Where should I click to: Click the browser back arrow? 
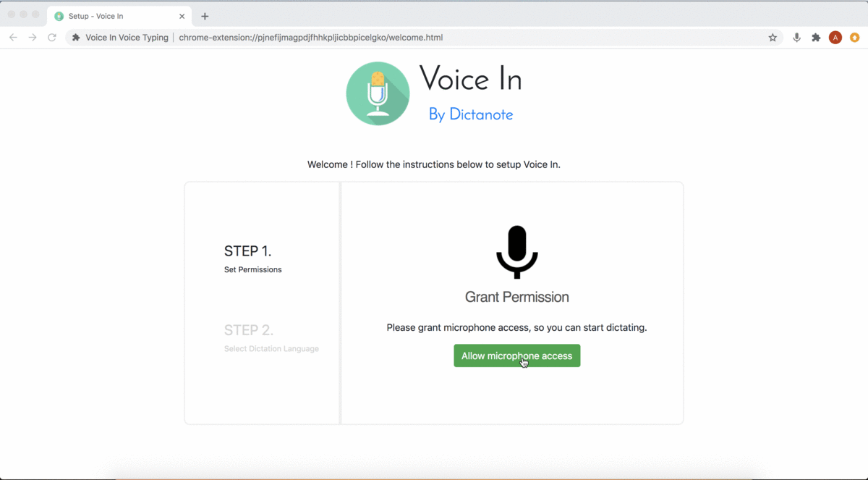point(13,38)
